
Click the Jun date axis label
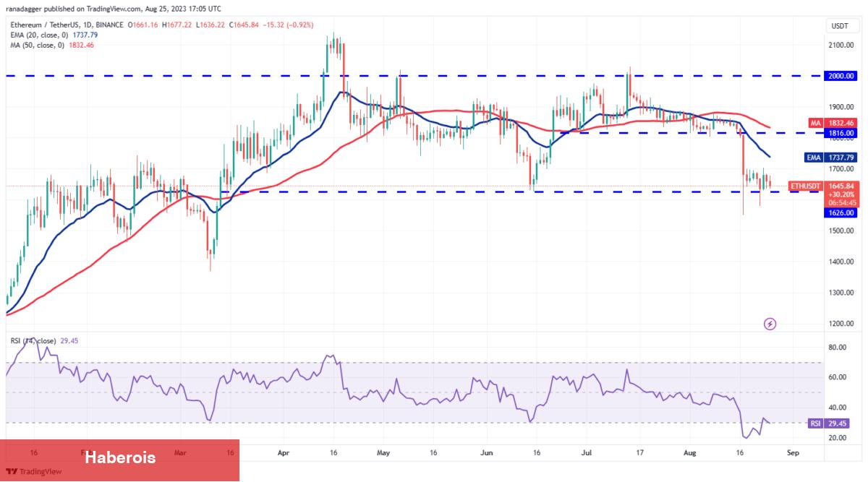point(487,452)
